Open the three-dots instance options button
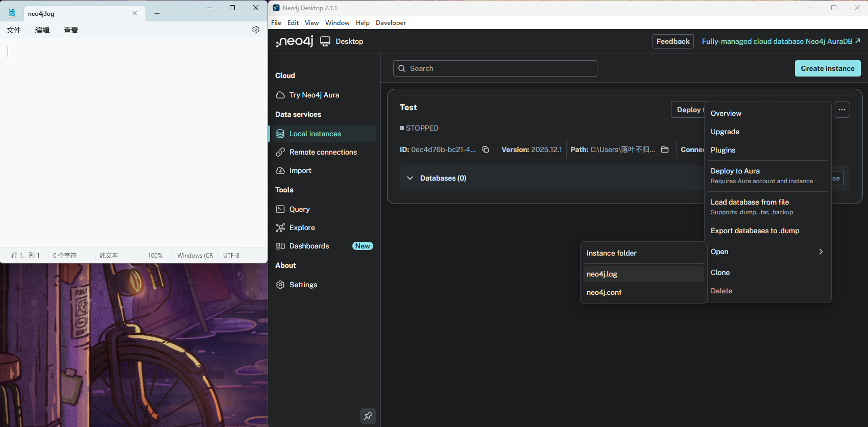 842,110
